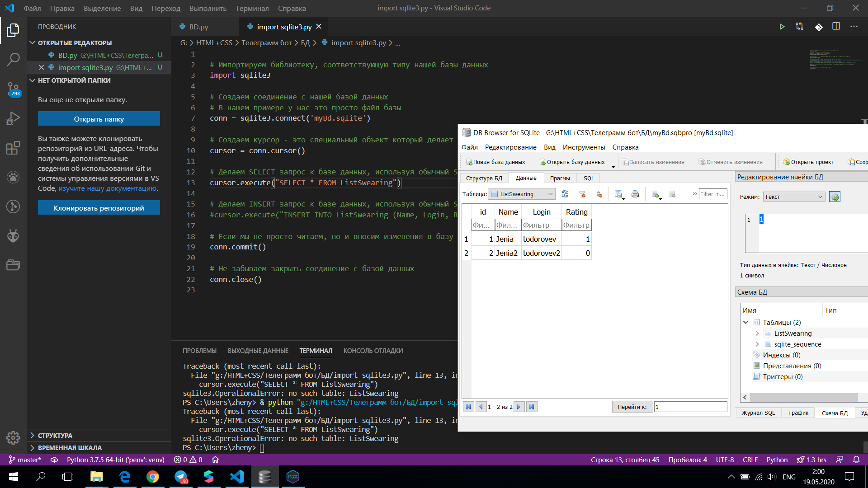
Task: Select cell todorovev2 in Login column
Action: click(541, 253)
